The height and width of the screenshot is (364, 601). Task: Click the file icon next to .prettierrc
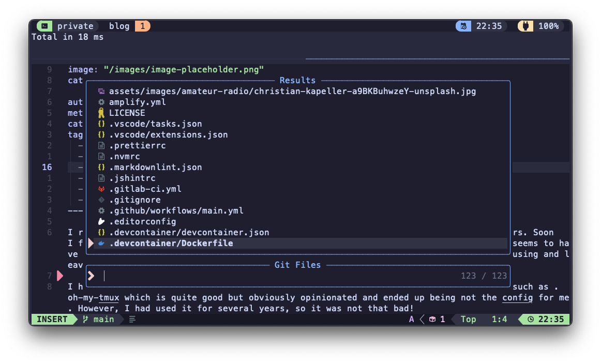(x=101, y=146)
